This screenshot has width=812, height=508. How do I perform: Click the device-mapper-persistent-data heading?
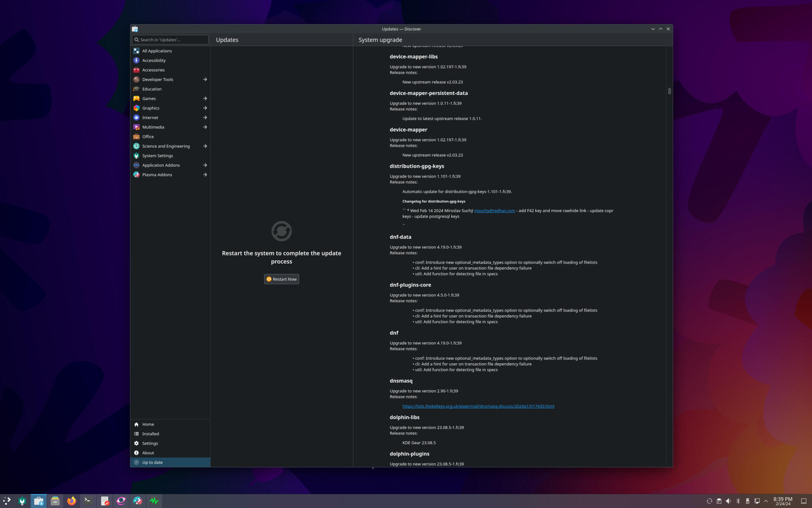[x=428, y=93]
